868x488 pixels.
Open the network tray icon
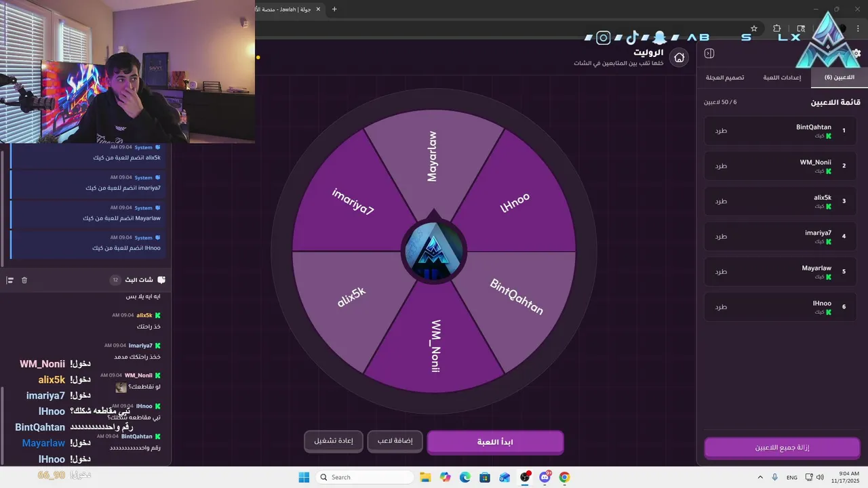point(810,477)
